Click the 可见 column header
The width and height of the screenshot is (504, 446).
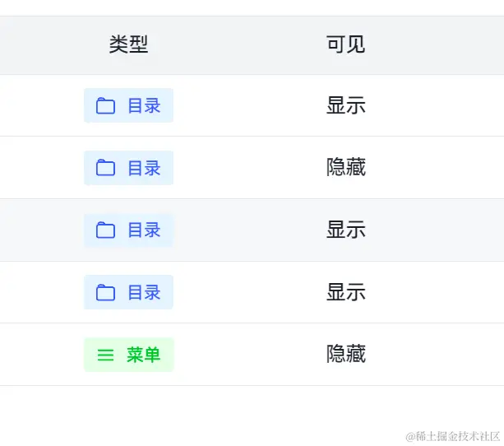pos(346,44)
